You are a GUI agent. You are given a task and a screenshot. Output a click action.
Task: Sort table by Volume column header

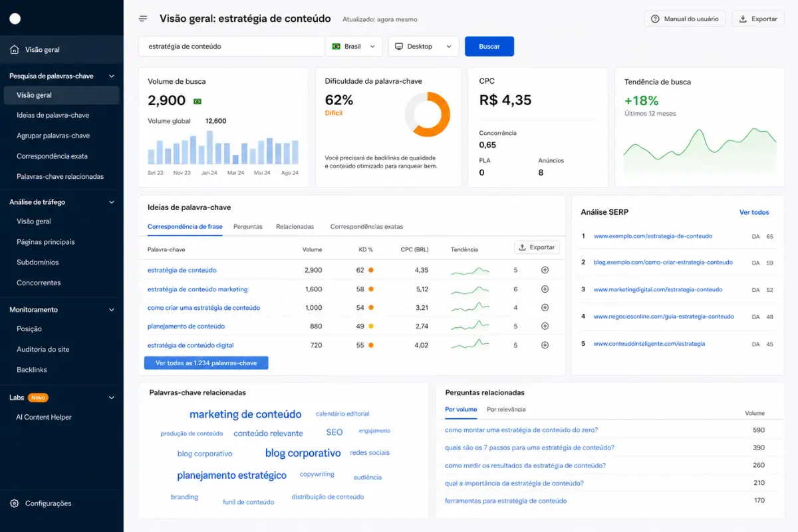312,250
